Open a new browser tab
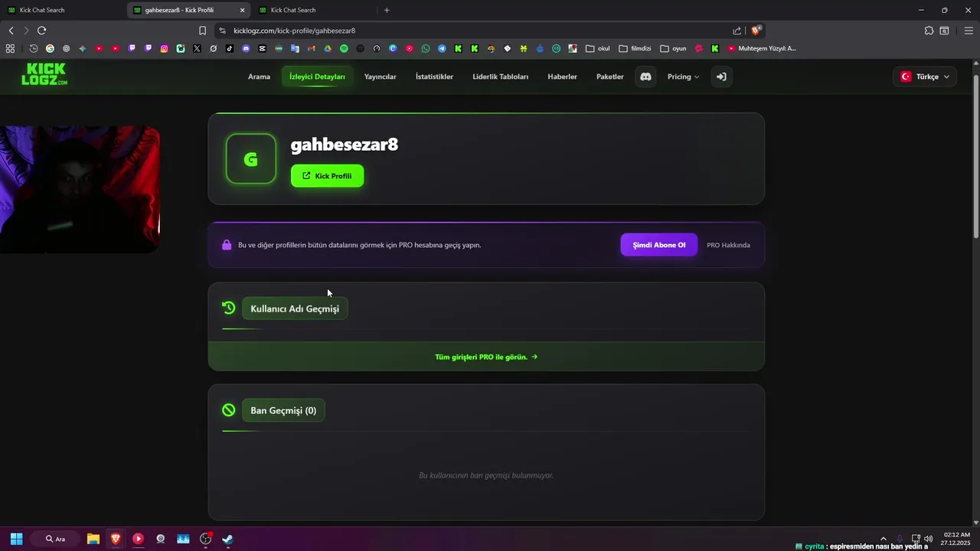This screenshot has width=980, height=551. [387, 10]
